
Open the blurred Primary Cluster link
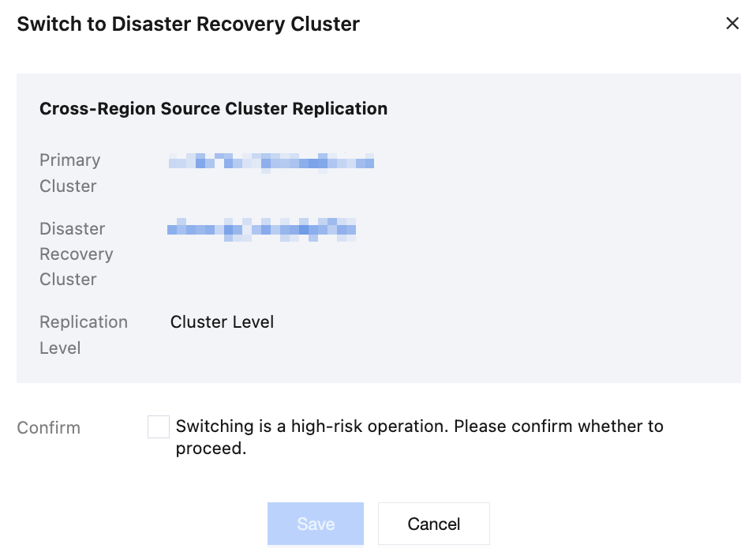pos(271,161)
